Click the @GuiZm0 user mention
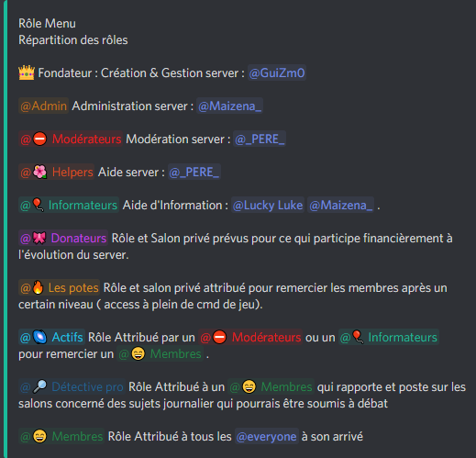 tap(277, 73)
